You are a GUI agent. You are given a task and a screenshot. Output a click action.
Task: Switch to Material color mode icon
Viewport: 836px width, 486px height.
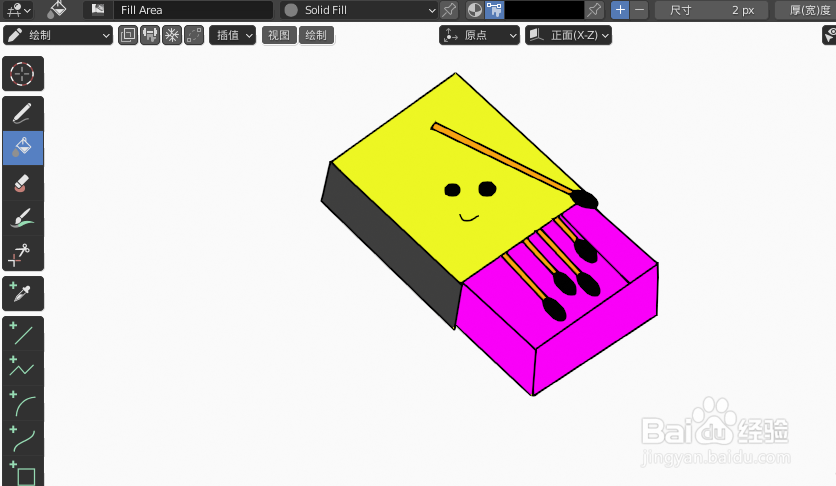(x=475, y=10)
